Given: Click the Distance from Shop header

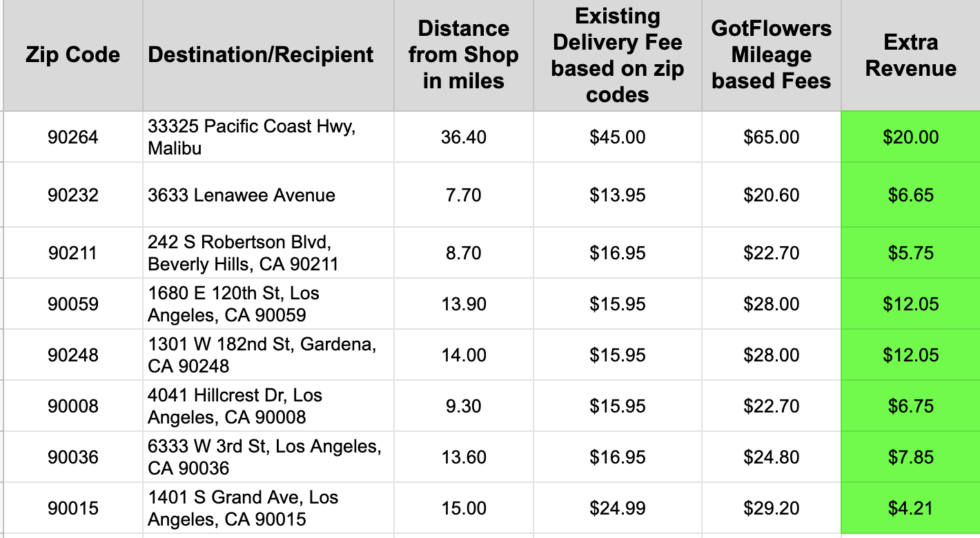Looking at the screenshot, I should click(463, 55).
